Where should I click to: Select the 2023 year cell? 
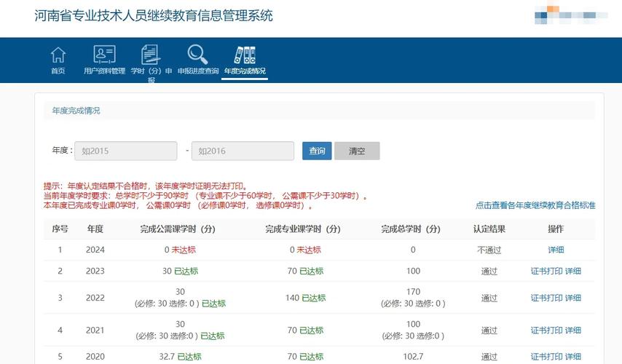95,272
